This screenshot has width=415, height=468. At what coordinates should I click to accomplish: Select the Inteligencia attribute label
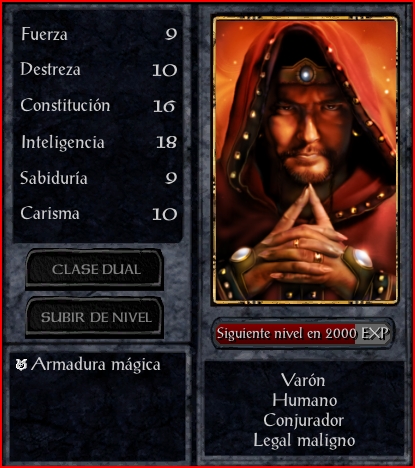[63, 142]
